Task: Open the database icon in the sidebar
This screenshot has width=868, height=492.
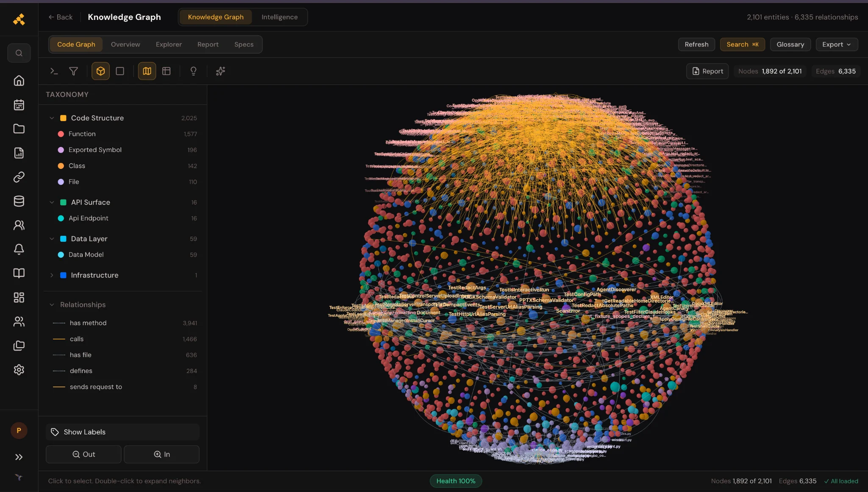Action: [19, 201]
